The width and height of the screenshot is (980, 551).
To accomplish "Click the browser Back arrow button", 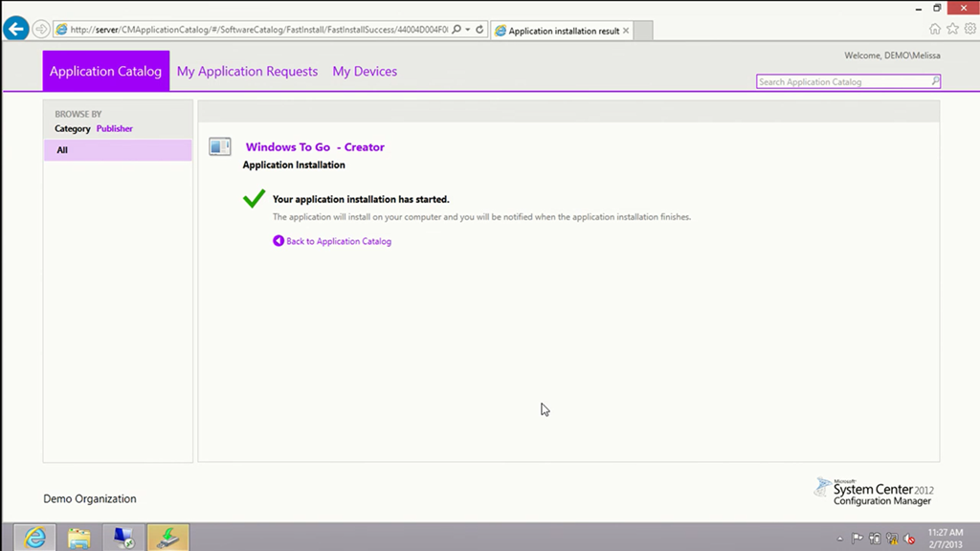I will point(15,30).
